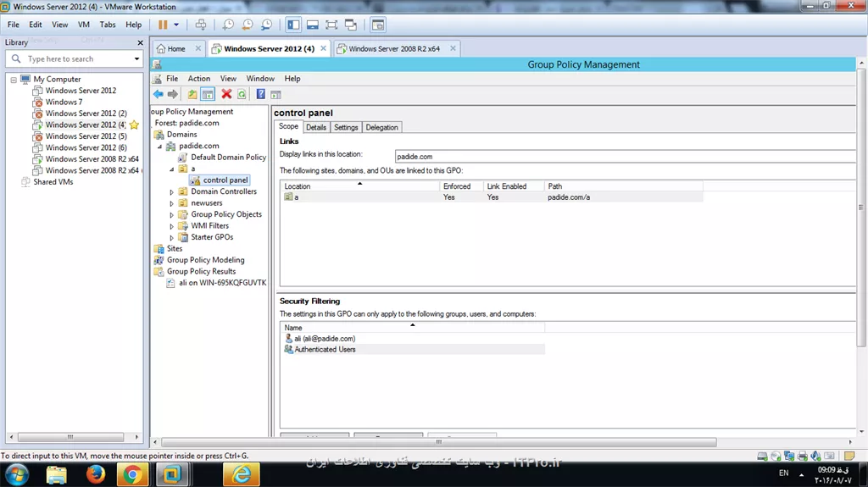The height and width of the screenshot is (487, 868).
Task: Expand the Domain Controllers node
Action: (171, 192)
